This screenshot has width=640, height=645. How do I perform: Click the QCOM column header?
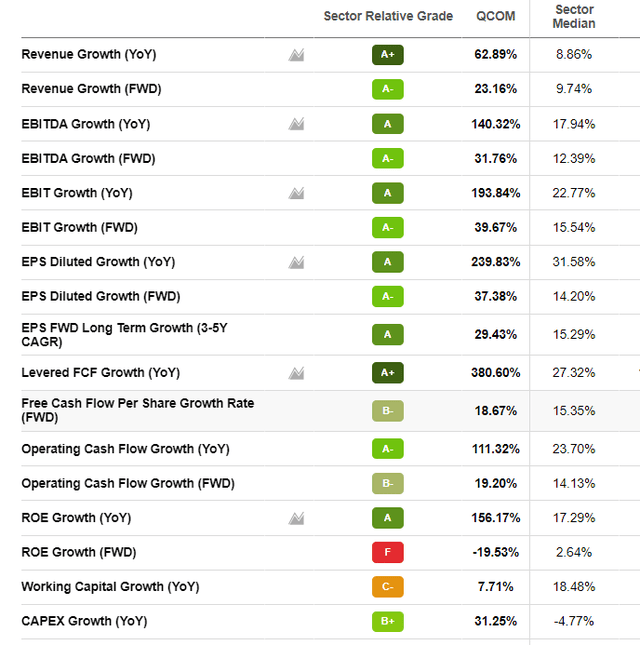(495, 16)
